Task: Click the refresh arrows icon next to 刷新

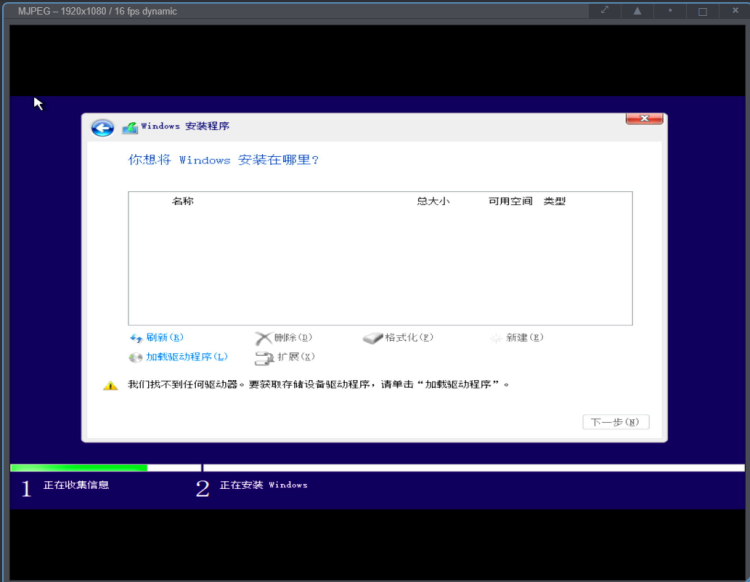Action: click(x=136, y=338)
